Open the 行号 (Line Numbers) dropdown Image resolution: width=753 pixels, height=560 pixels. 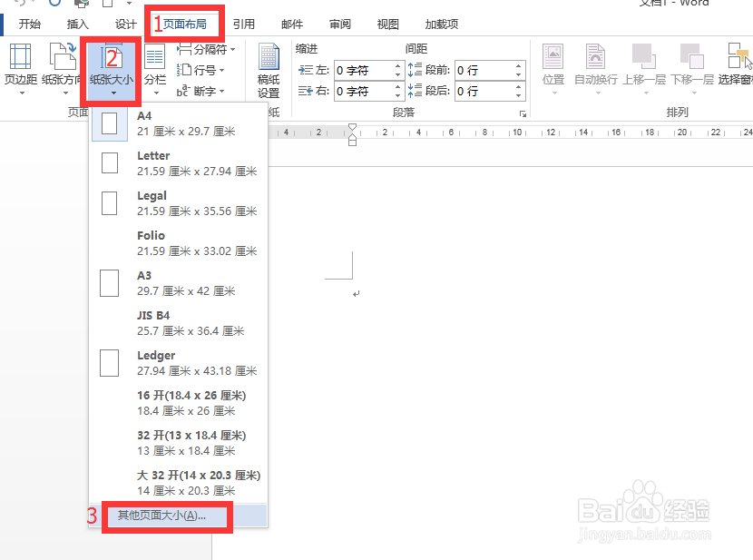pyautogui.click(x=203, y=71)
